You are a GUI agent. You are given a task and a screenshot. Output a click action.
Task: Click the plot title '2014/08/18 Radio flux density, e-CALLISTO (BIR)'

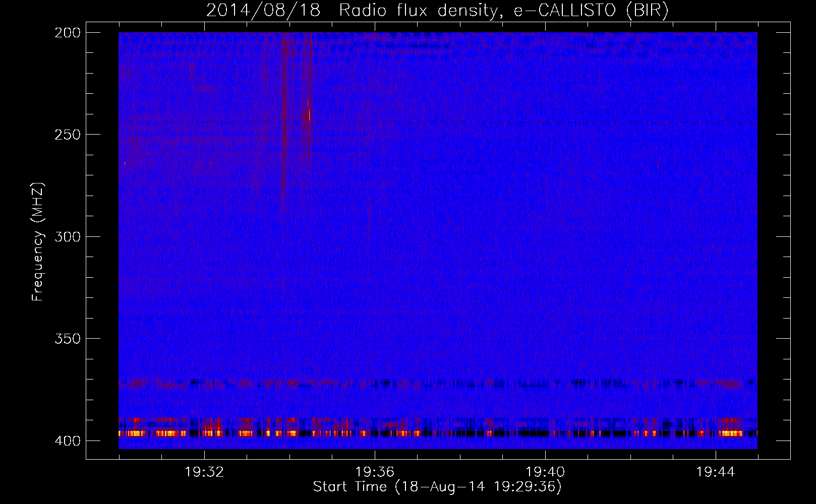pos(437,11)
